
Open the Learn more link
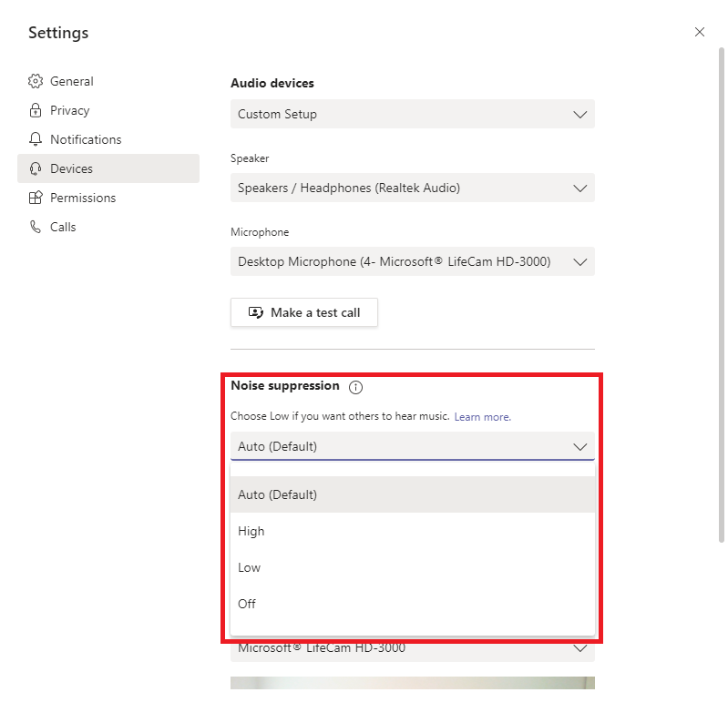[482, 417]
